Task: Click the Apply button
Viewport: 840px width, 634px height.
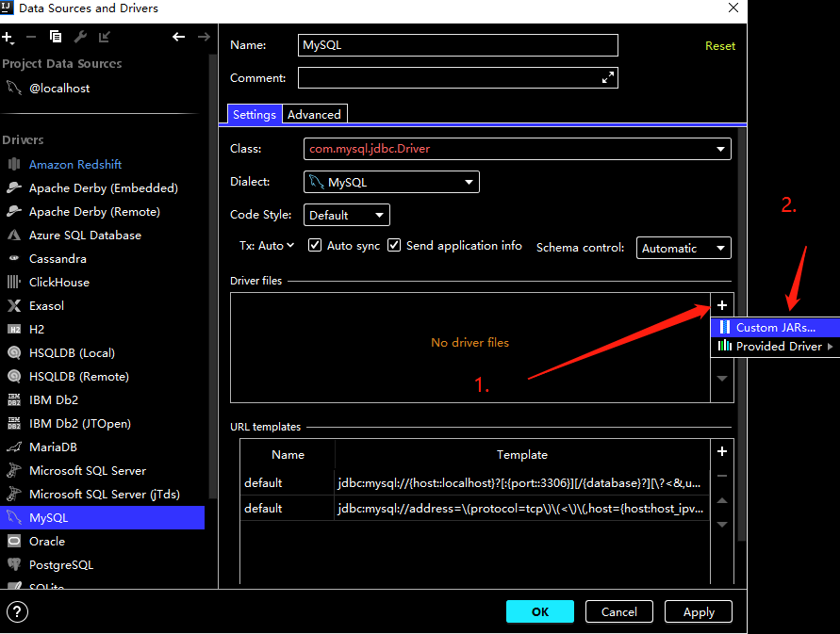Action: pyautogui.click(x=698, y=611)
